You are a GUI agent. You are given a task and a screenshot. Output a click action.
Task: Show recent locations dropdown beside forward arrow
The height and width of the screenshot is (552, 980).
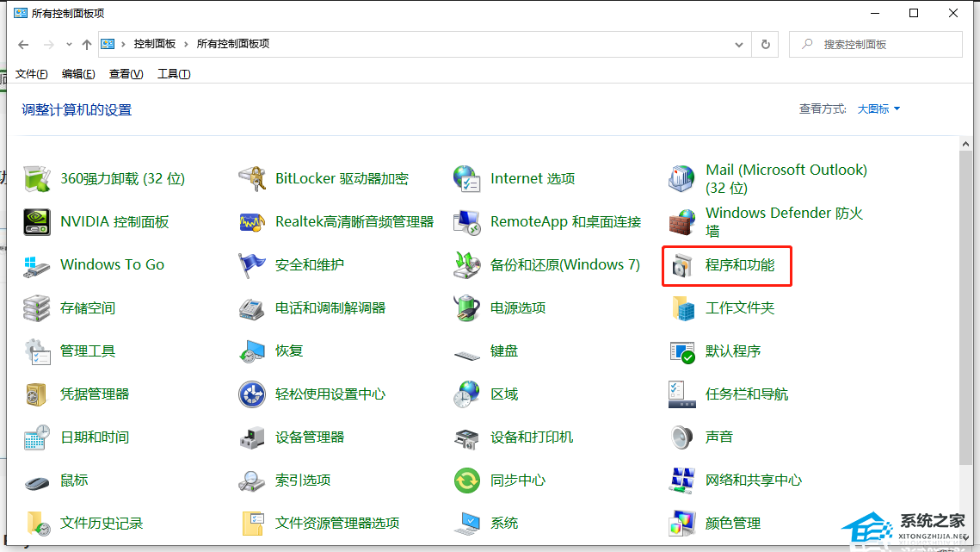[x=69, y=45]
